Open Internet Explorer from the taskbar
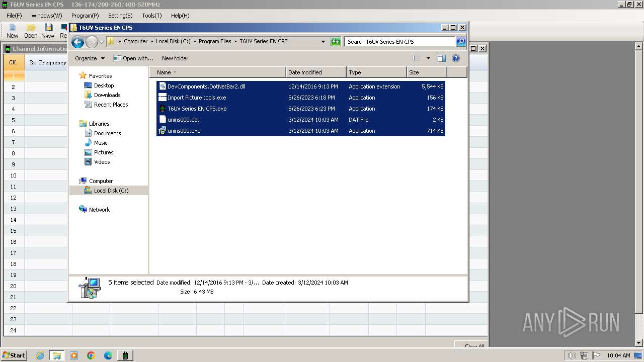The image size is (644, 362). (x=40, y=355)
